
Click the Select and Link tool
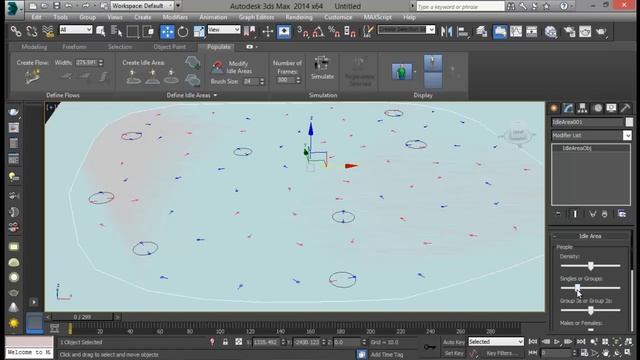click(x=16, y=31)
